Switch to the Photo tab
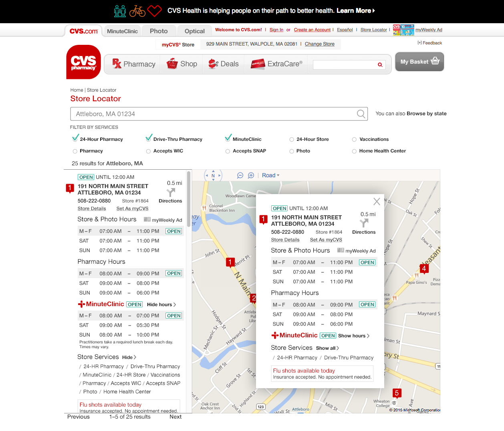This screenshot has height=431, width=504. pos(159,31)
